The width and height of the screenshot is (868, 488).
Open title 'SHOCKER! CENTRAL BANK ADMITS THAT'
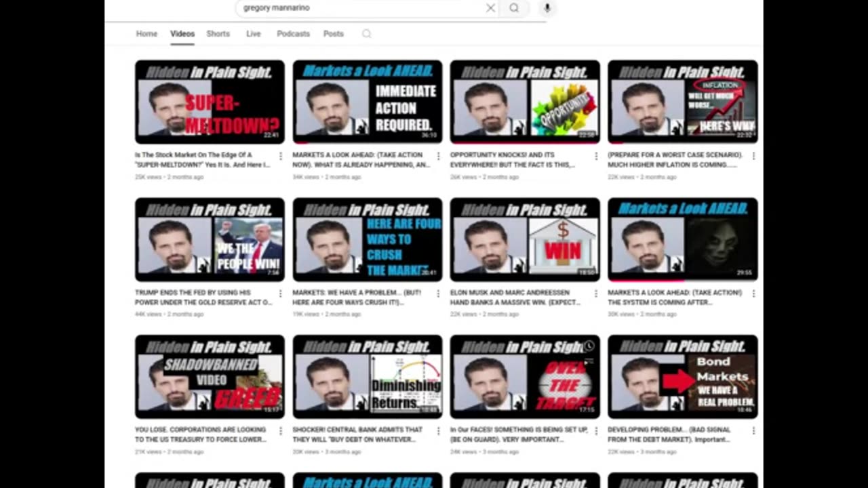(357, 434)
